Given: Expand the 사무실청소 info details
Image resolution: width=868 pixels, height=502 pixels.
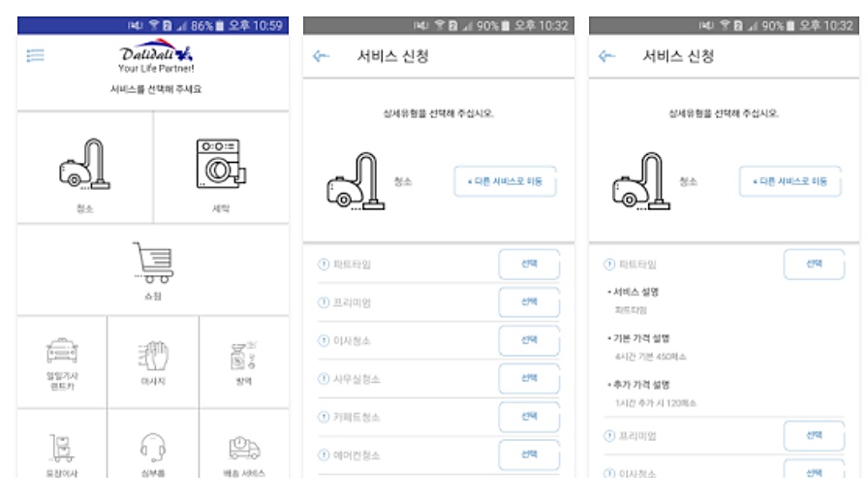Looking at the screenshot, I should [325, 378].
